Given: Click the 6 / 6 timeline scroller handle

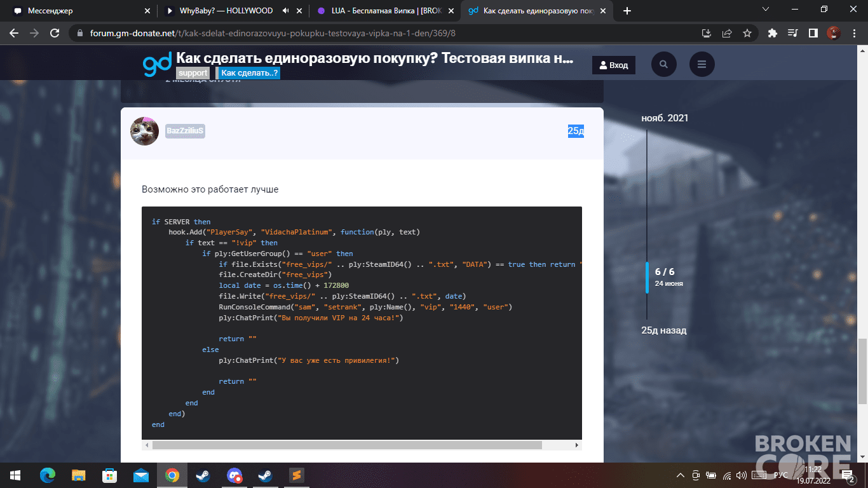Looking at the screenshot, I should click(647, 277).
